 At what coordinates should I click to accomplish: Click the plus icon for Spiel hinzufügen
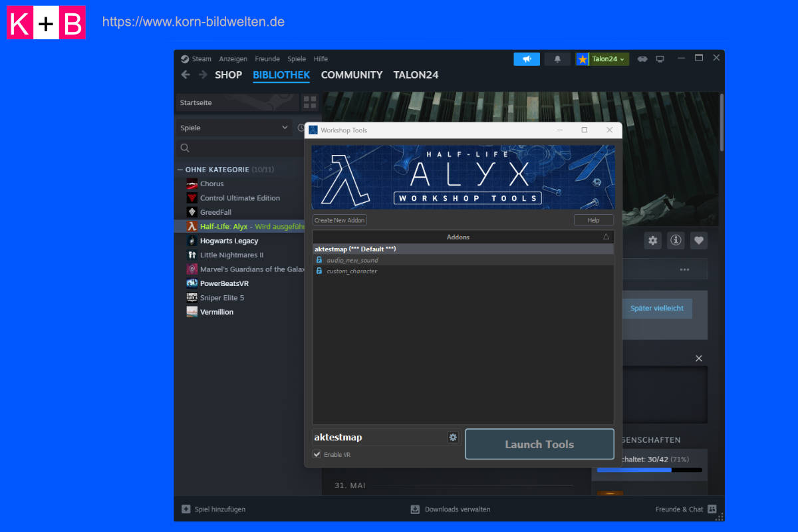coord(186,509)
